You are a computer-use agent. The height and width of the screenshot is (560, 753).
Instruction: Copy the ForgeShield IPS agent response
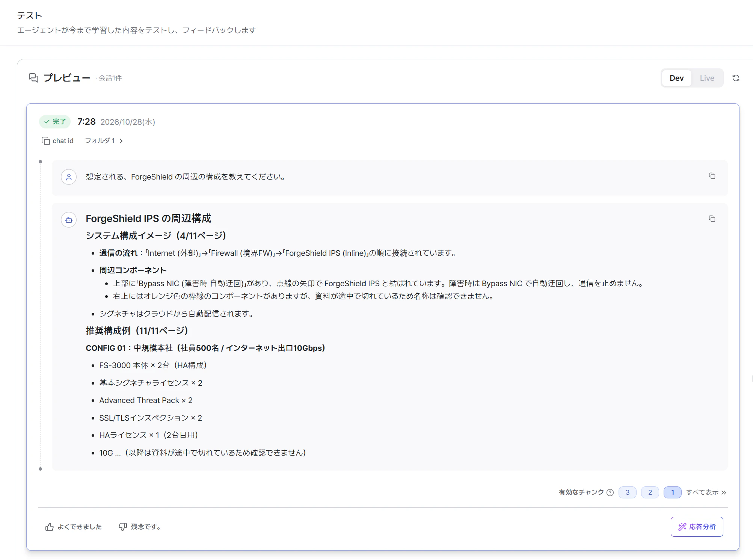712,219
